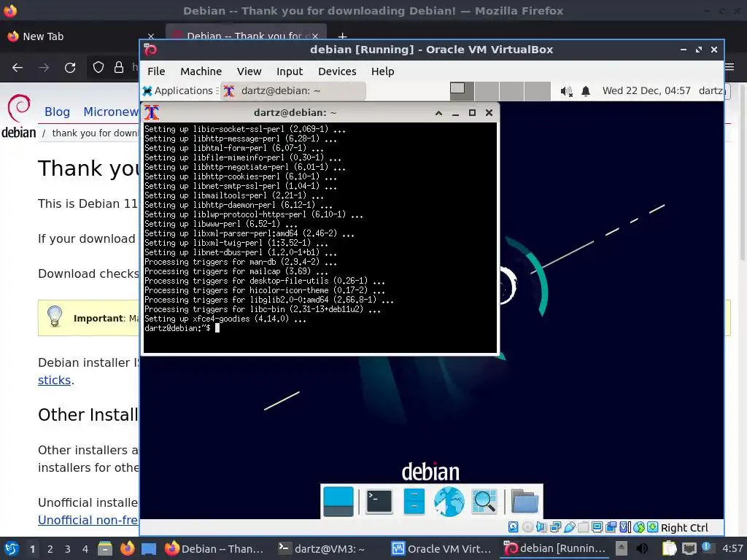Follow the sticks link on Debian page
Screen dimensions: 747x560
coord(54,380)
